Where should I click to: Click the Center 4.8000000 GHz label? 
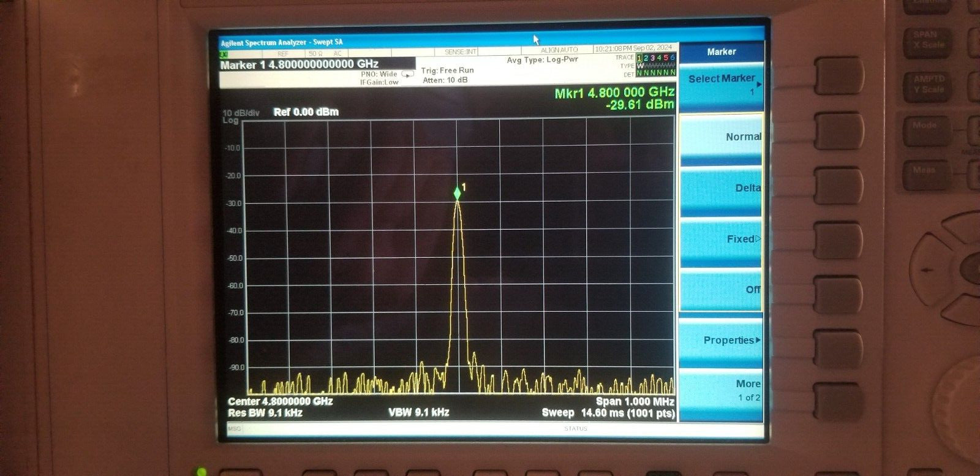pyautogui.click(x=280, y=401)
